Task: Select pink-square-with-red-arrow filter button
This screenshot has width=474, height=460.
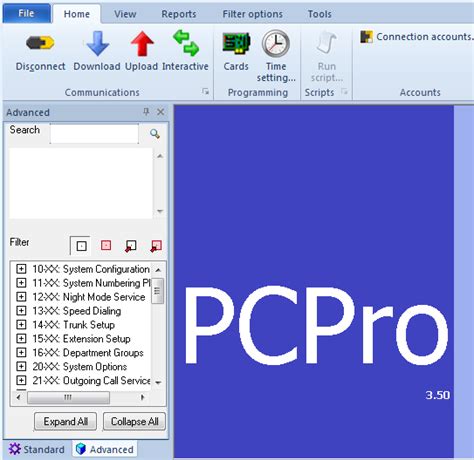Action: tap(156, 246)
